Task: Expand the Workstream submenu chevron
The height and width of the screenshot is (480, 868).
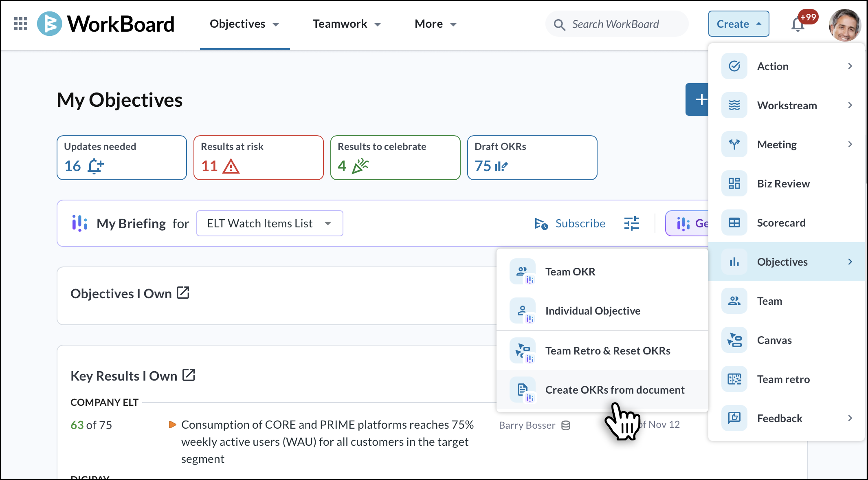Action: [x=850, y=105]
